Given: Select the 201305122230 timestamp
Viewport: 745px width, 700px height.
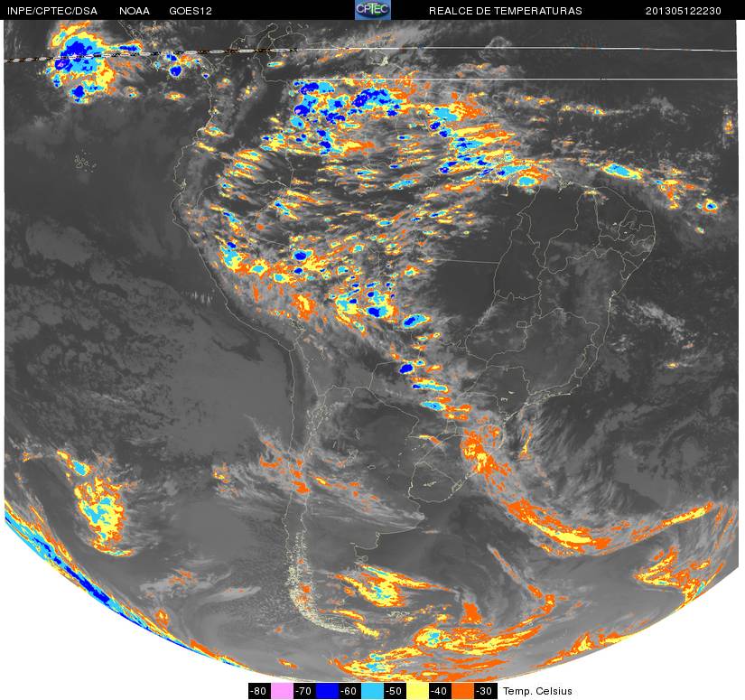Looking at the screenshot, I should (x=684, y=11).
